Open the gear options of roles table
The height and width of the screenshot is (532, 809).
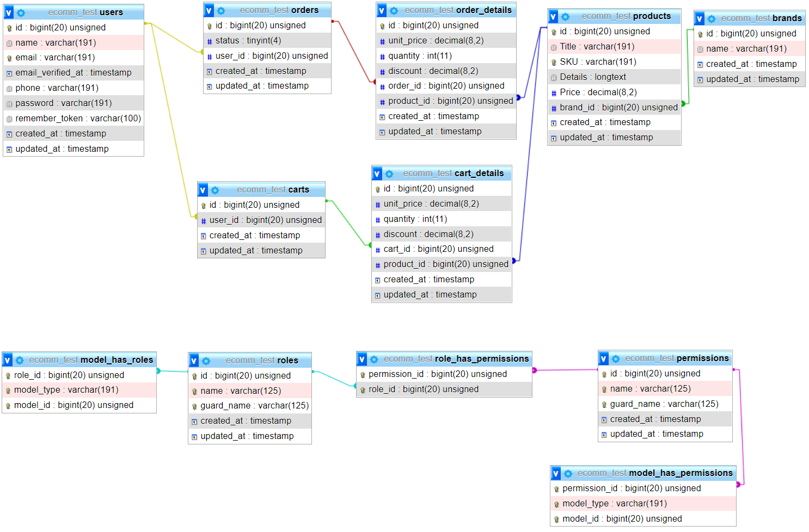click(206, 361)
